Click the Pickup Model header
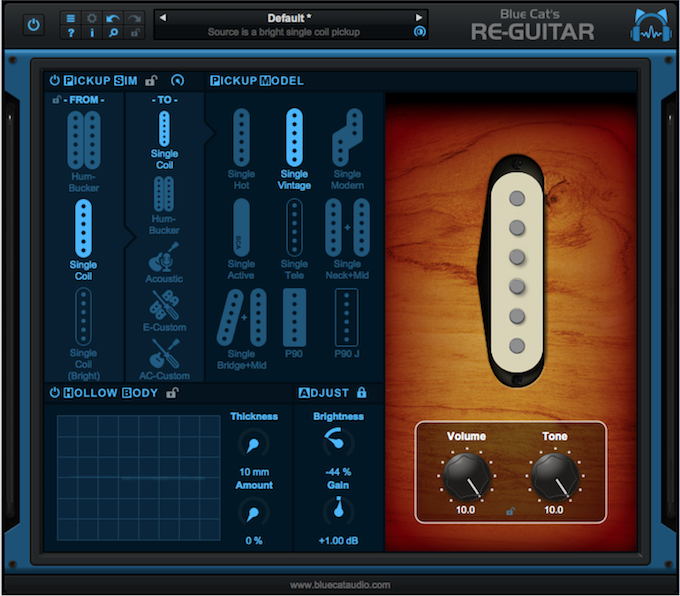This screenshot has height=596, width=680. point(257,81)
